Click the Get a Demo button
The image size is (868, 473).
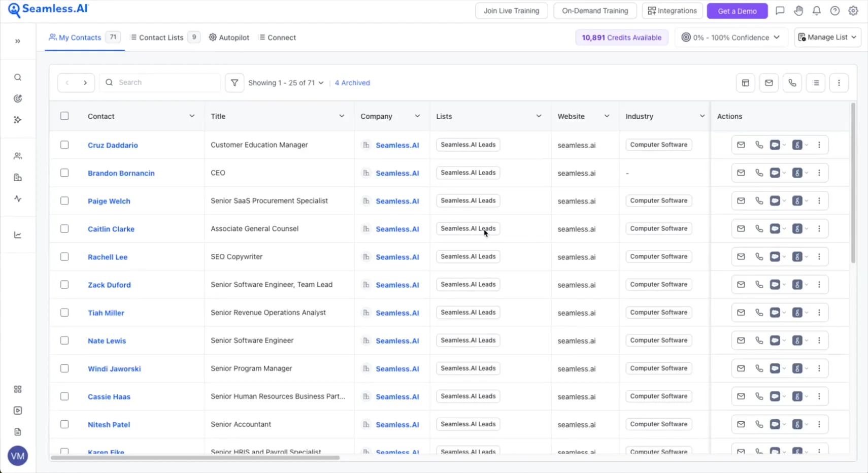click(x=737, y=11)
